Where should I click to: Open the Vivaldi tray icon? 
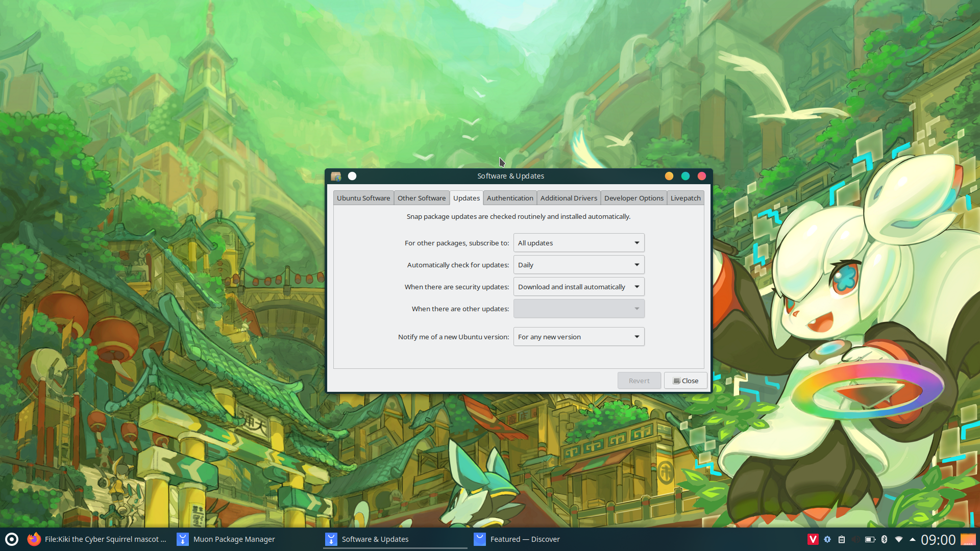(x=813, y=539)
